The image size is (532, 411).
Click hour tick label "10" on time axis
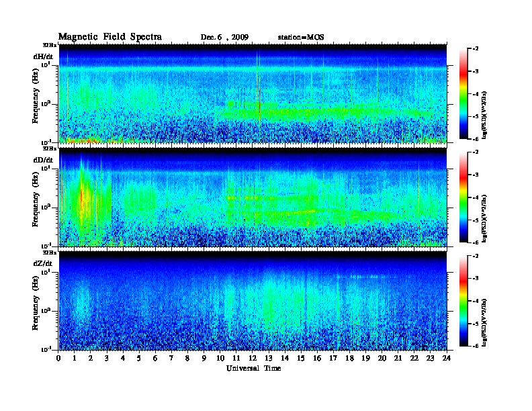(220, 358)
